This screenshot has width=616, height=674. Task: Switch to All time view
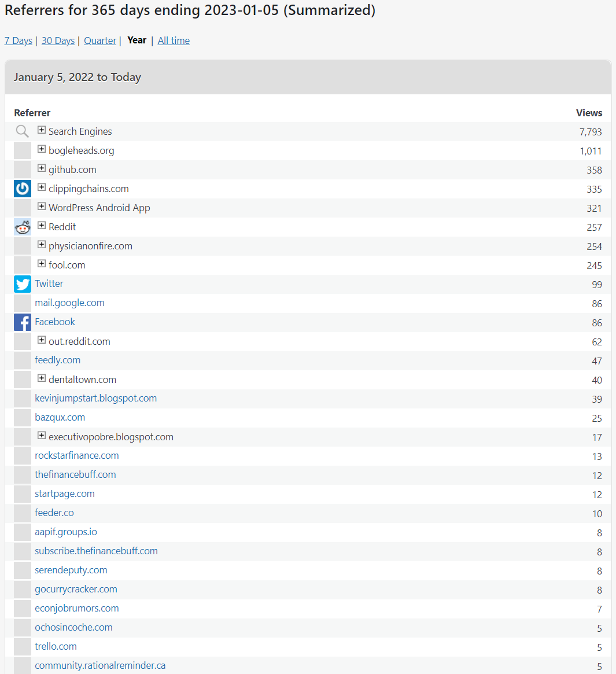174,40
